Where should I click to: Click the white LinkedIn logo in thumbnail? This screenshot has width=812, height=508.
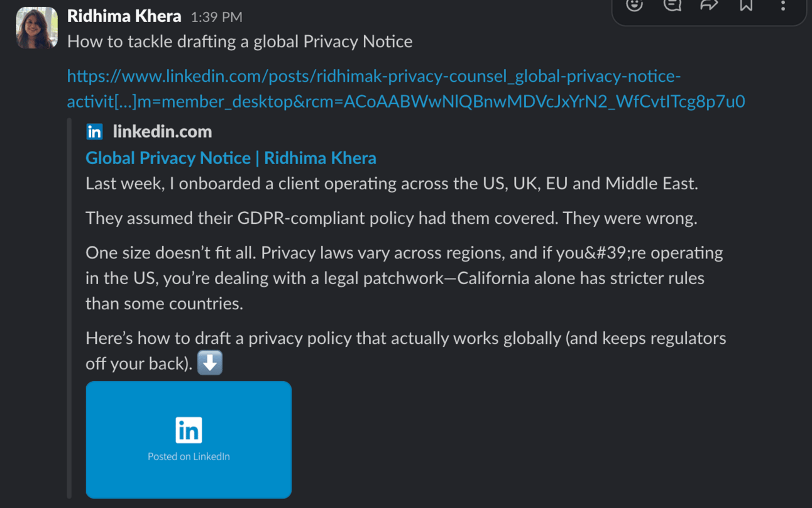click(x=189, y=431)
